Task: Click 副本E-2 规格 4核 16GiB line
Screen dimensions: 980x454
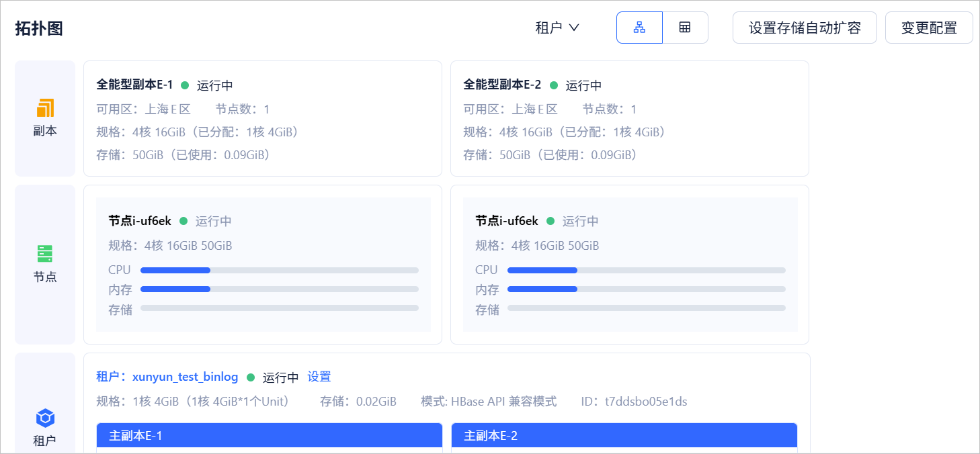Action: [565, 132]
